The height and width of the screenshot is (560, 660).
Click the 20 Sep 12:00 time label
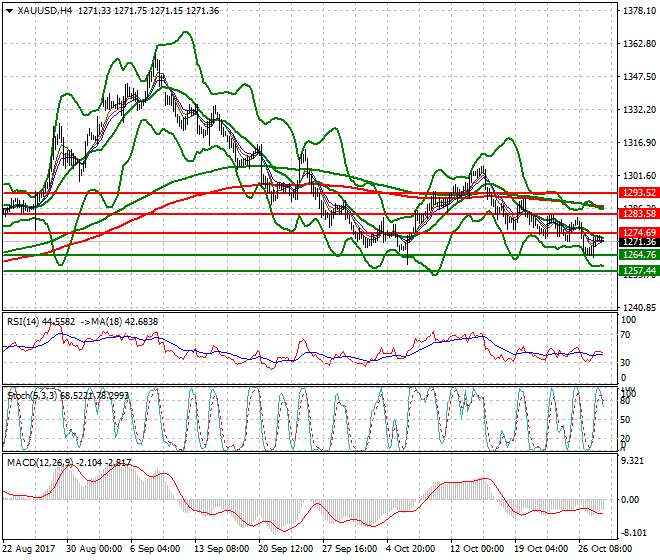tap(285, 549)
